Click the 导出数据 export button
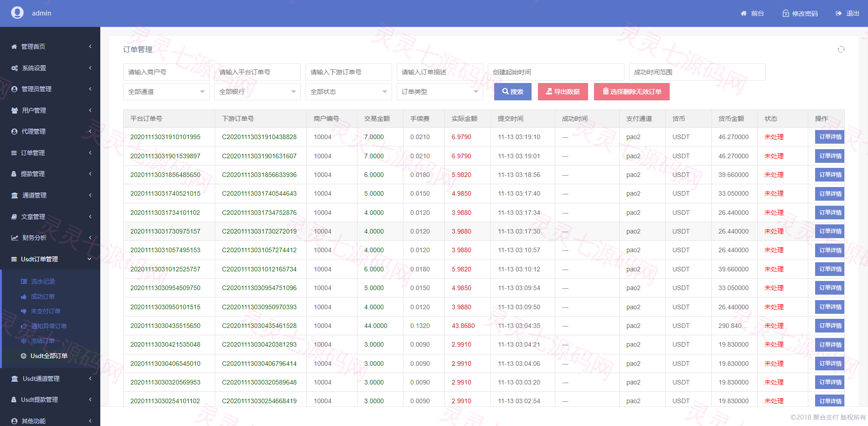This screenshot has height=426, width=868. [563, 92]
